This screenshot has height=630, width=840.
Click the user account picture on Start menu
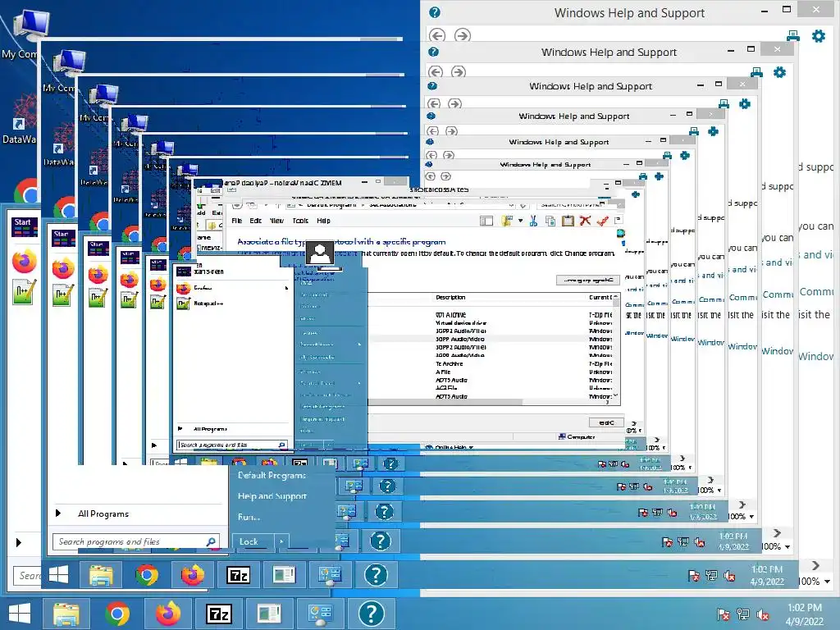[320, 252]
